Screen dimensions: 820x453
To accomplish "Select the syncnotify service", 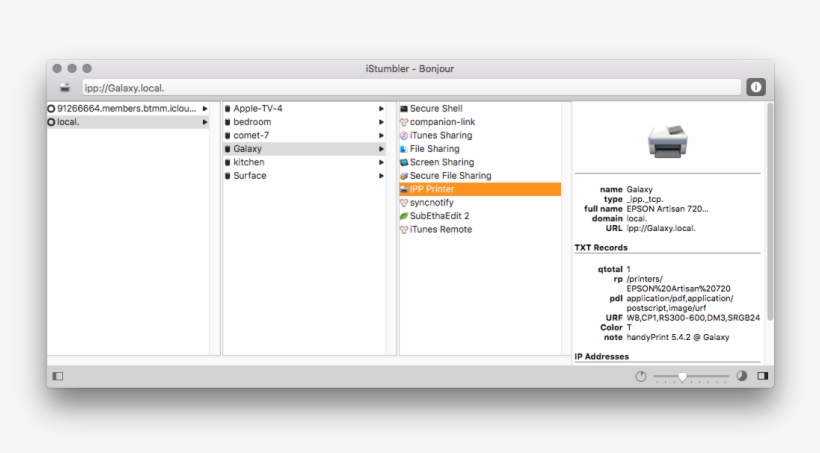I will coord(480,203).
